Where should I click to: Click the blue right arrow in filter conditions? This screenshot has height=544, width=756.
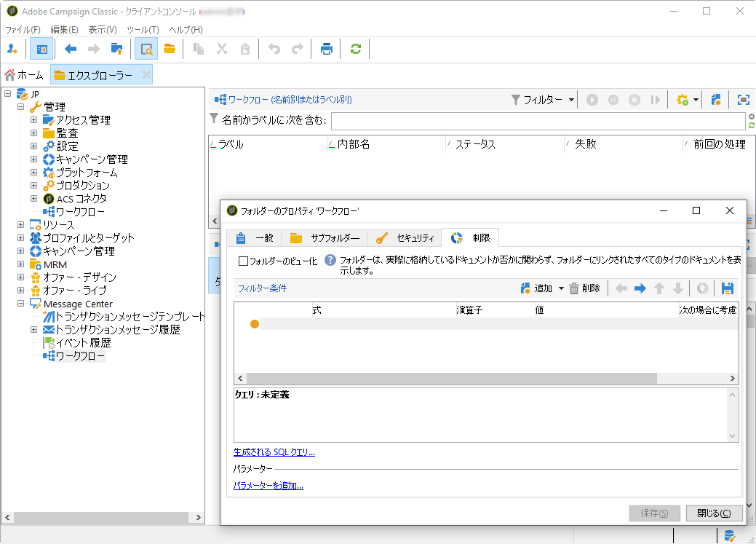point(640,288)
